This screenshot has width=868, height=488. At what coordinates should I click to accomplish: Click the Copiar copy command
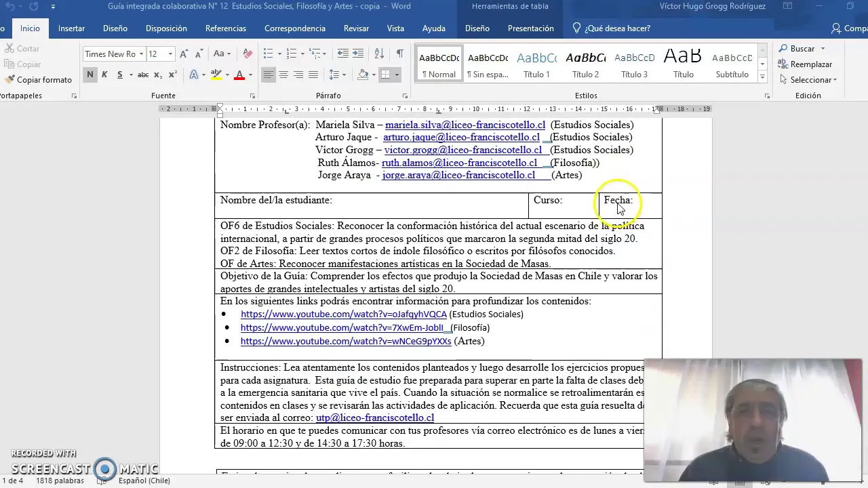pos(22,64)
